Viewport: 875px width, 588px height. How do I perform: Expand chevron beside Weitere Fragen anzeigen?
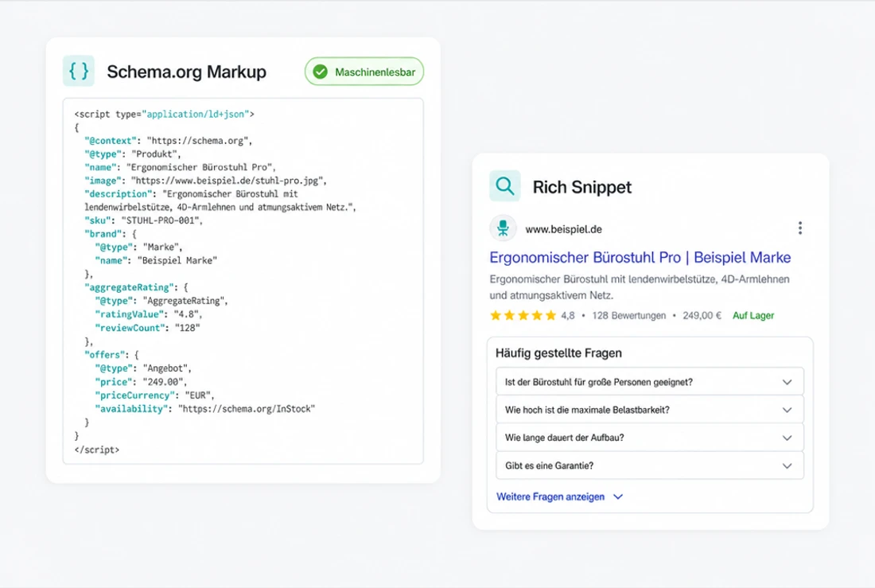click(618, 496)
